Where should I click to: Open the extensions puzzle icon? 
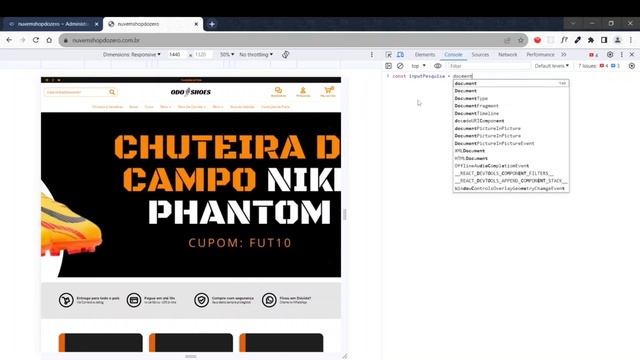[x=591, y=40]
